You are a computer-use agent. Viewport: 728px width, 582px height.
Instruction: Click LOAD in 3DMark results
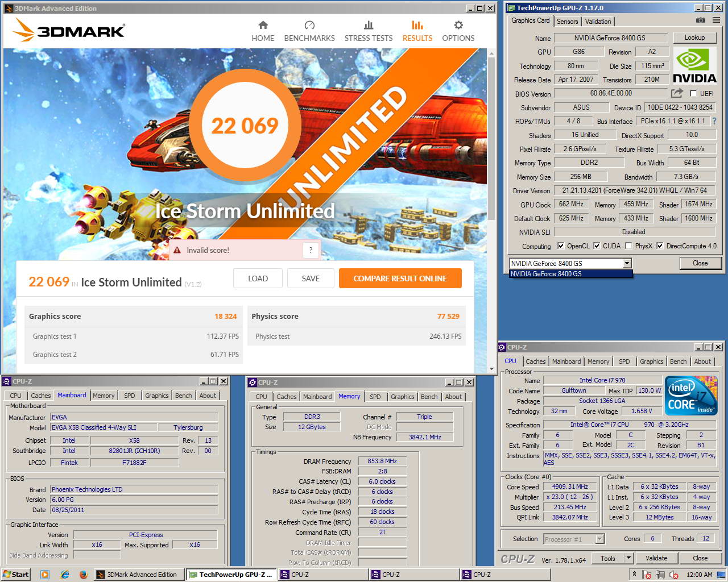click(258, 278)
